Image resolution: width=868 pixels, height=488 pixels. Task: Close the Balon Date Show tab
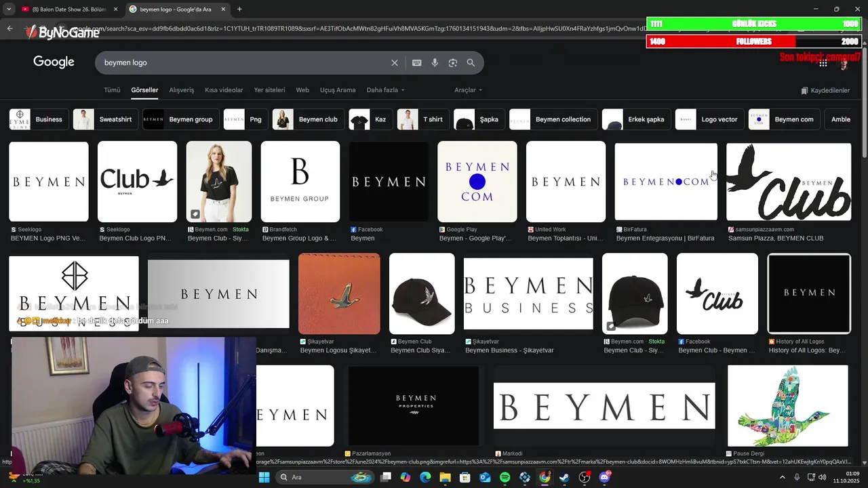(x=115, y=9)
